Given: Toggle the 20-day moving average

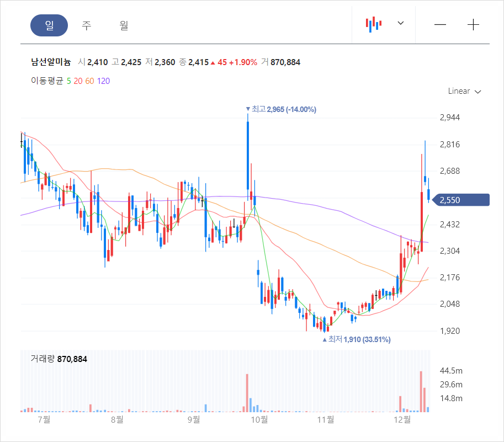Looking at the screenshot, I should [x=78, y=81].
